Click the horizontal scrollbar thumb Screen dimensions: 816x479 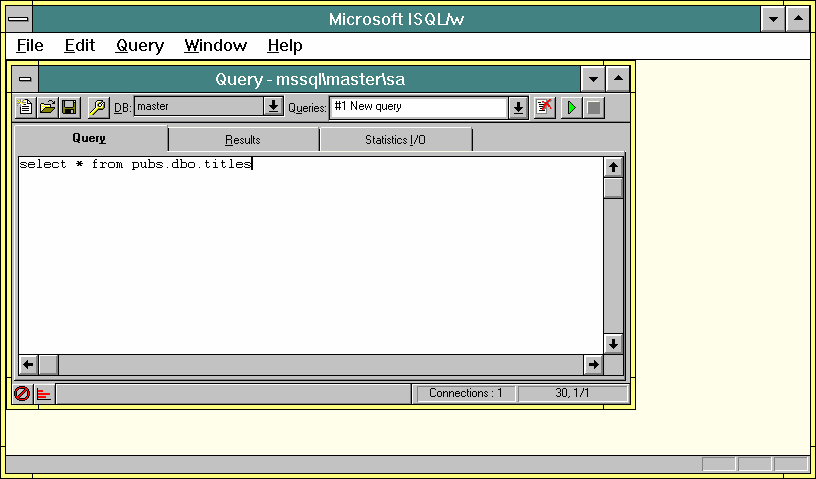(x=48, y=364)
